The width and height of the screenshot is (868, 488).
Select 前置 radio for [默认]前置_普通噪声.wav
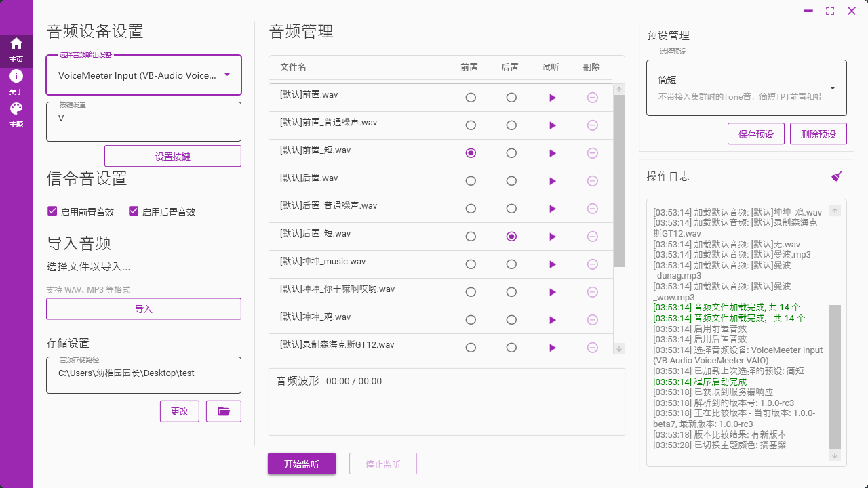(471, 125)
